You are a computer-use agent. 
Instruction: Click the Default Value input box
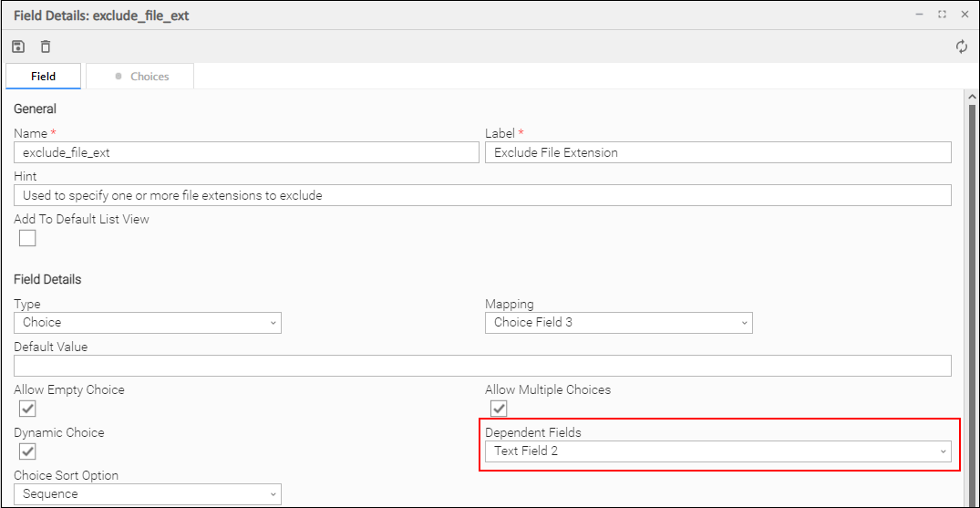tap(482, 366)
